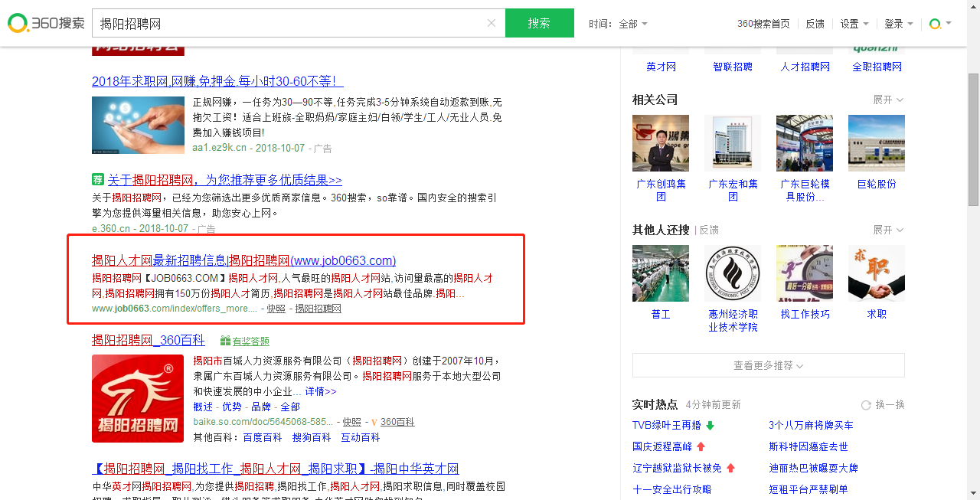Viewport: 980px width, 500px height.
Task: Open the 反馈 link in top bar
Action: click(815, 24)
